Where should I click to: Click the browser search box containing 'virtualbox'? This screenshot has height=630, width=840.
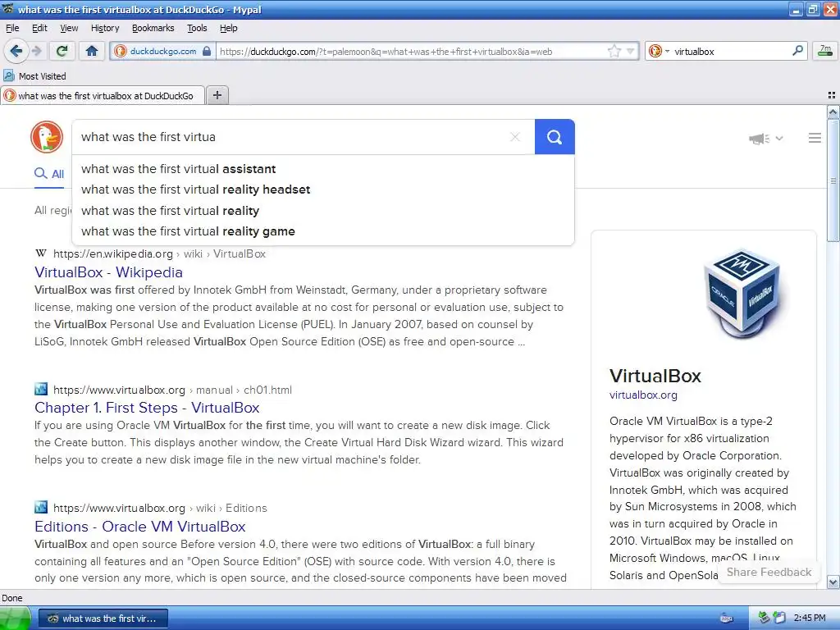point(729,52)
